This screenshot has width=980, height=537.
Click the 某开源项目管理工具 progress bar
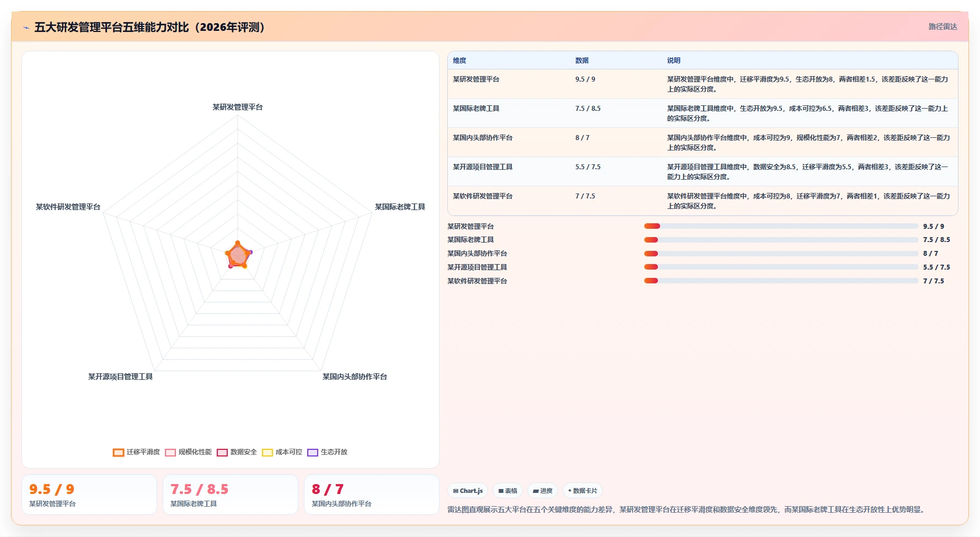click(x=781, y=267)
